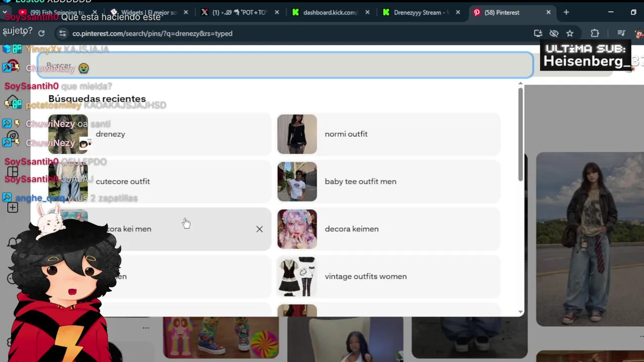Remove 'decora kei men' from recent searches
The image size is (644, 362).
coord(259,229)
